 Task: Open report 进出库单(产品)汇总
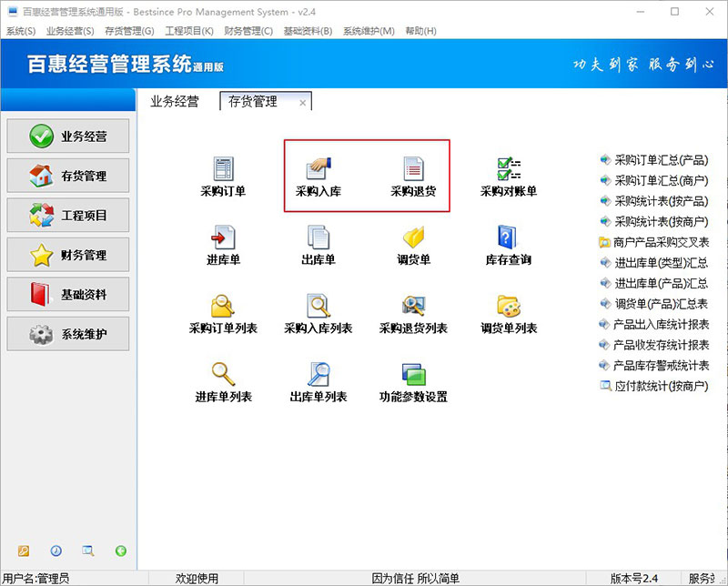(x=654, y=283)
